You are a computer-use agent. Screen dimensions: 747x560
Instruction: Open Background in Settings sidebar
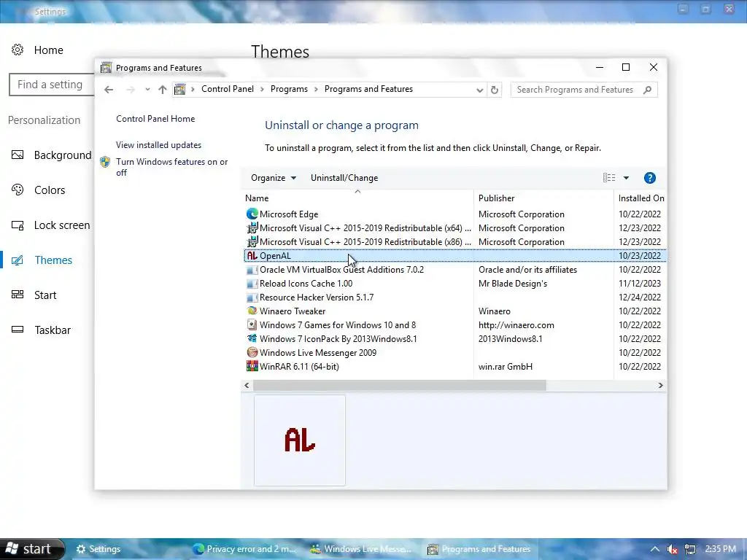(52, 155)
